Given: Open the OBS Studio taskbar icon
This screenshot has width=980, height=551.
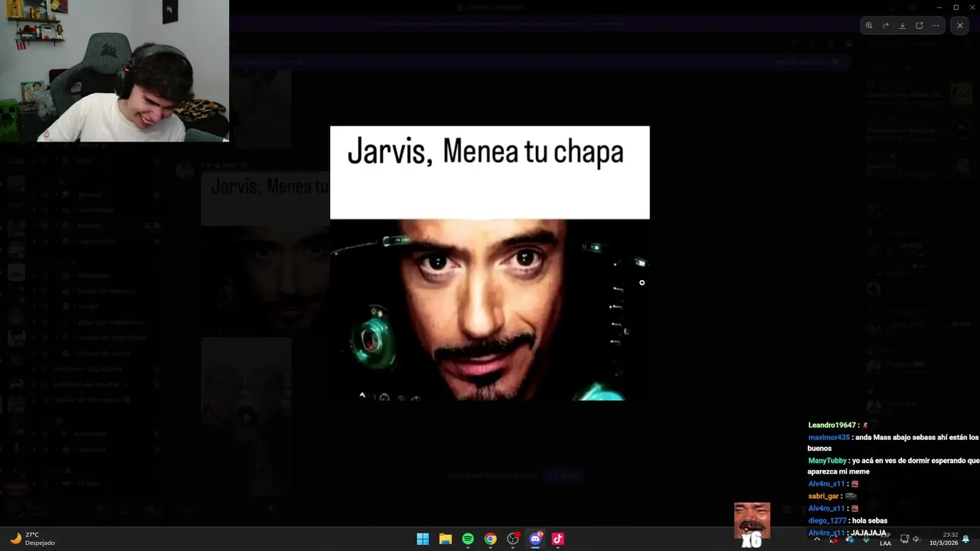Looking at the screenshot, I should click(x=513, y=539).
